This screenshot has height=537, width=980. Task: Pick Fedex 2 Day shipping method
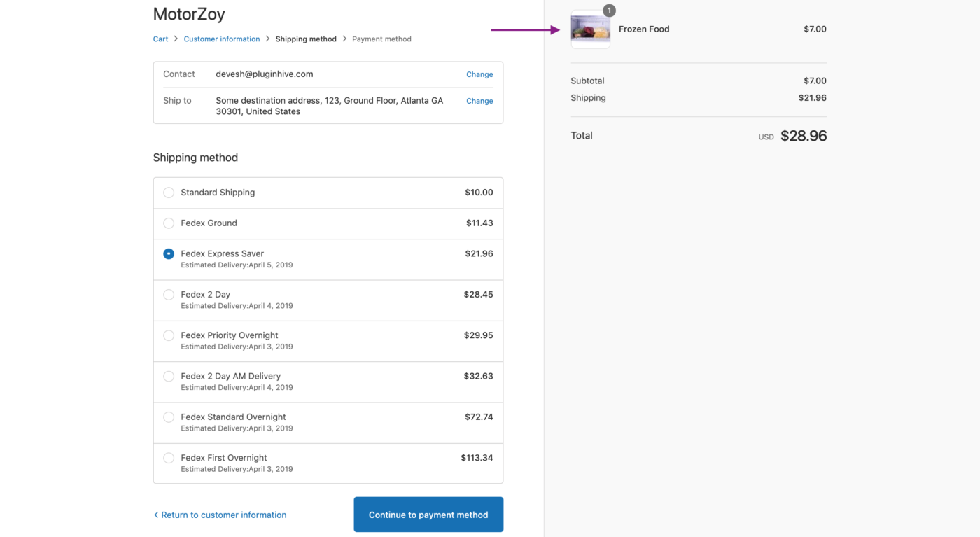click(x=169, y=295)
